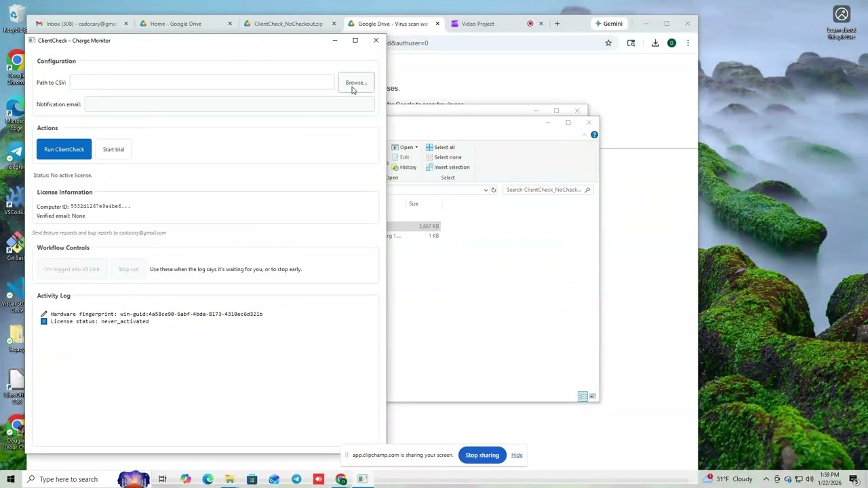868x488 pixels.
Task: Open Task View on the taskbar
Action: (163, 479)
